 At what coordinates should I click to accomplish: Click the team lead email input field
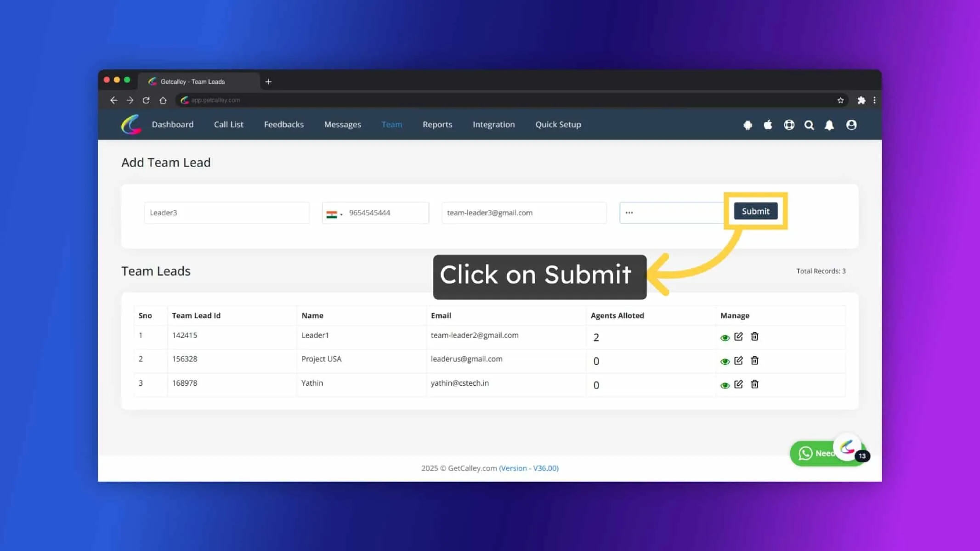pos(524,213)
